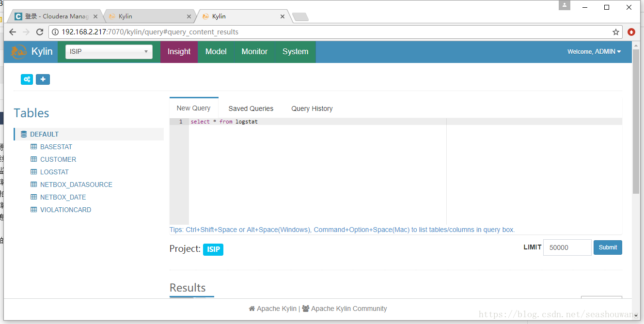Click the load Hive table gears icon

(27, 79)
